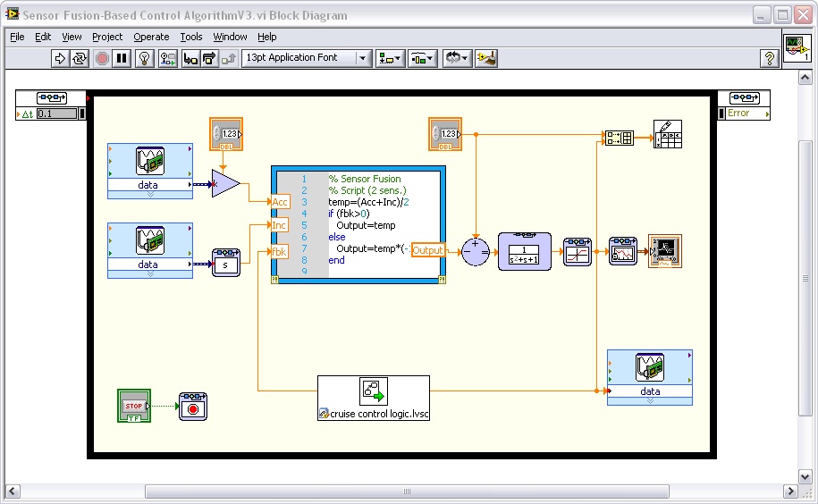Expand the top-left DAQ data block chevron
Image resolution: width=818 pixels, height=504 pixels.
coord(149,193)
